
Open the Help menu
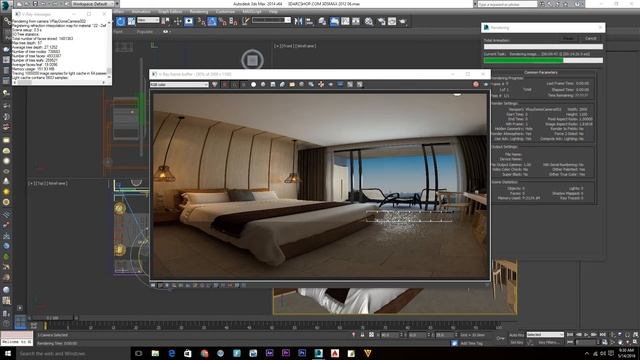point(273,12)
